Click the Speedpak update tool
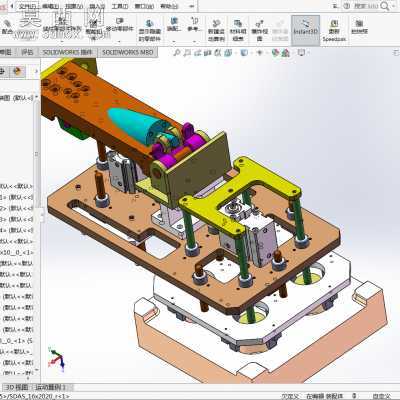The height and width of the screenshot is (400, 400). tap(334, 31)
